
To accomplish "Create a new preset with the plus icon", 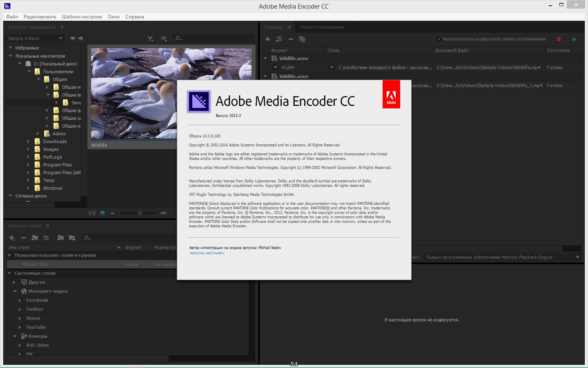I will pyautogui.click(x=12, y=238).
